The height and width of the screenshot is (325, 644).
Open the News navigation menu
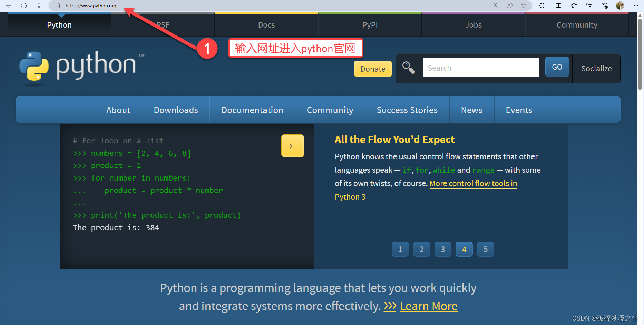[x=472, y=110]
